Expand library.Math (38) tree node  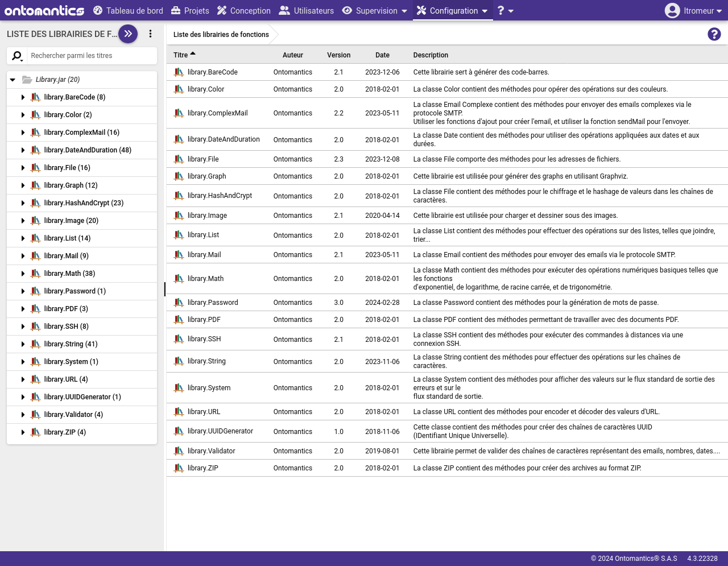coord(23,274)
